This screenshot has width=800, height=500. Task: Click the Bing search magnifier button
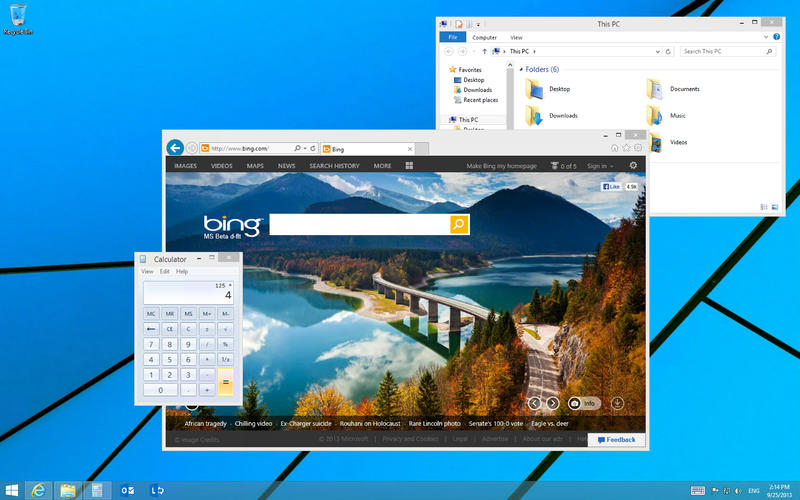coord(459,224)
